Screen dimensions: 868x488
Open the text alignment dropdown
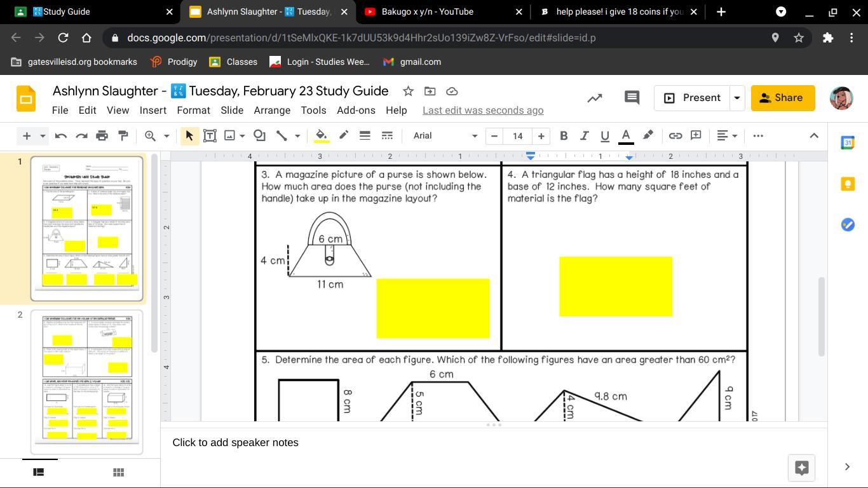tap(726, 135)
